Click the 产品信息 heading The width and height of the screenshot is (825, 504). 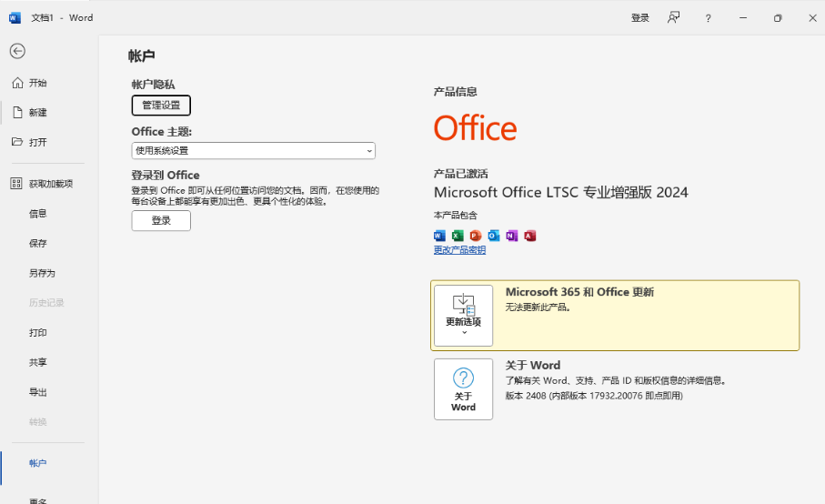tap(455, 92)
